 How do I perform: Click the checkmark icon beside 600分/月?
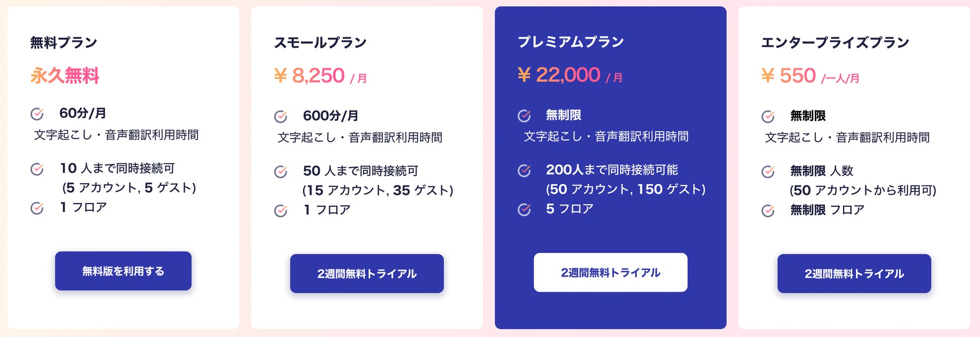(x=281, y=116)
